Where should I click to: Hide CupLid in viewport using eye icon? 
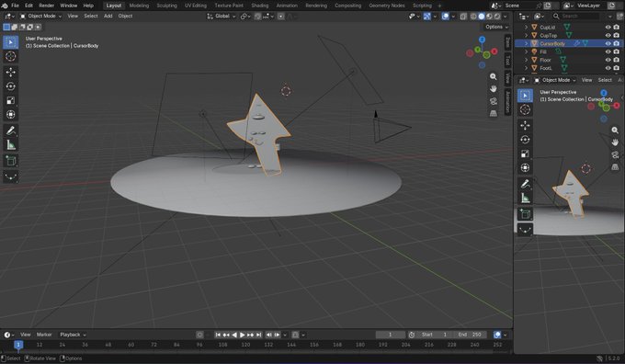pyautogui.click(x=608, y=27)
